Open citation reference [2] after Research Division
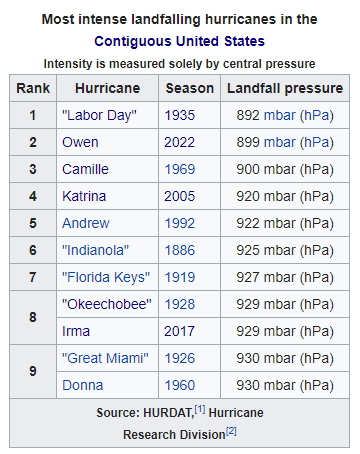 (x=231, y=431)
